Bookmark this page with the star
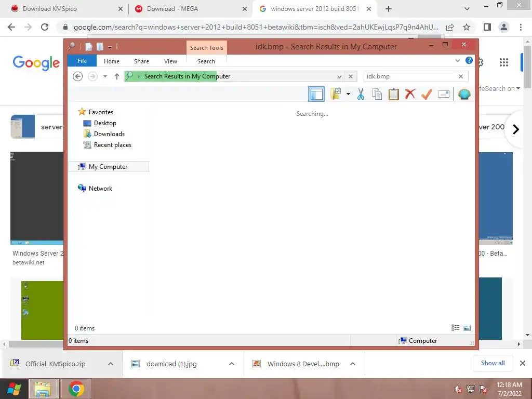 (467, 27)
